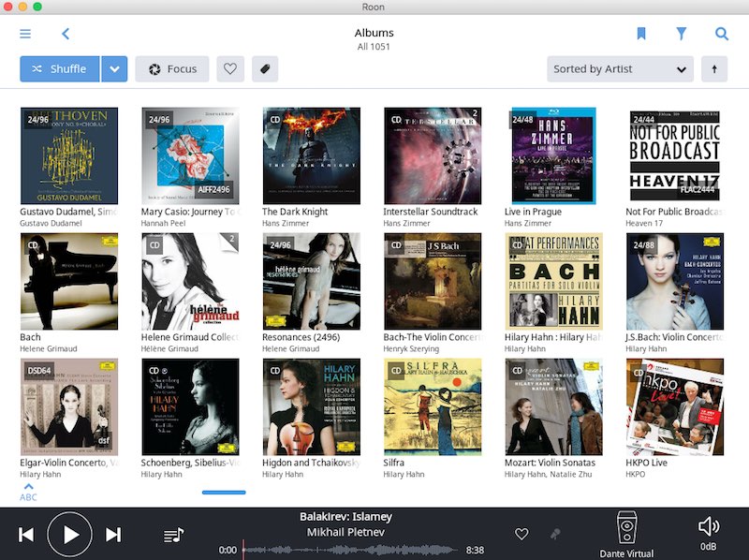Expand the ABC alphabet jump index

[x=28, y=492]
